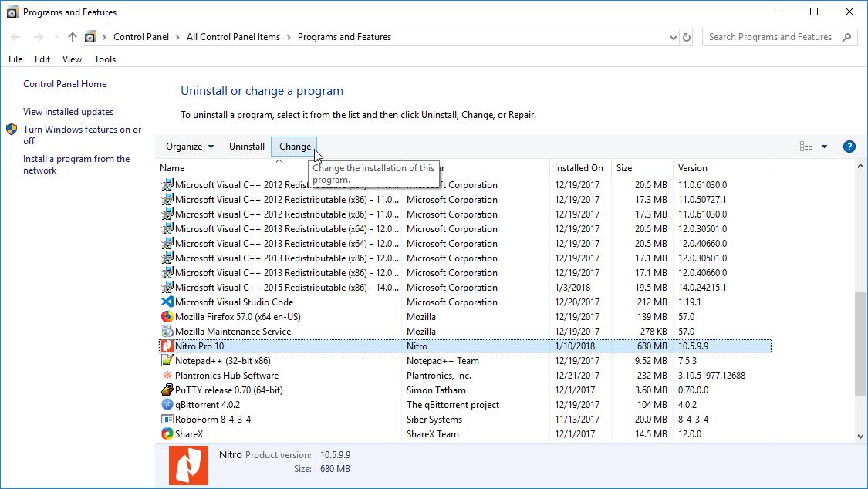Open recent locations dropdown arrow

click(56, 37)
